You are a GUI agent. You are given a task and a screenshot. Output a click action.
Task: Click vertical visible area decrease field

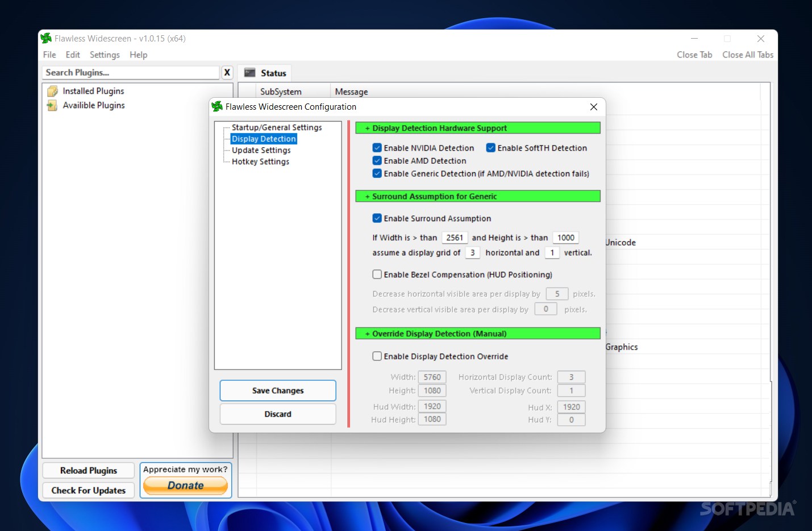coord(546,309)
